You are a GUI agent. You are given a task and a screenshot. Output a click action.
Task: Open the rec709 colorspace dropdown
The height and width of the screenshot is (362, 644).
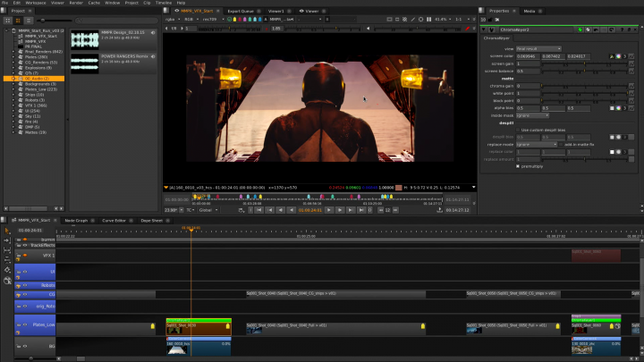tap(213, 20)
